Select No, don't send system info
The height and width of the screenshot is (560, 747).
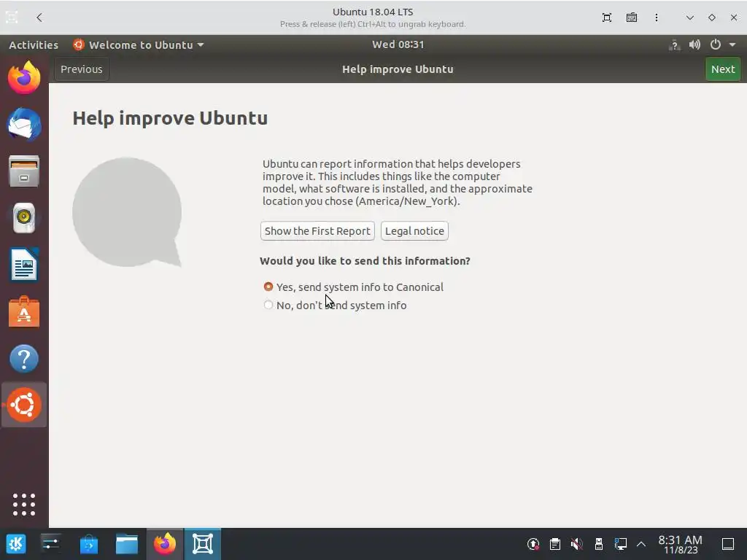[335, 306]
